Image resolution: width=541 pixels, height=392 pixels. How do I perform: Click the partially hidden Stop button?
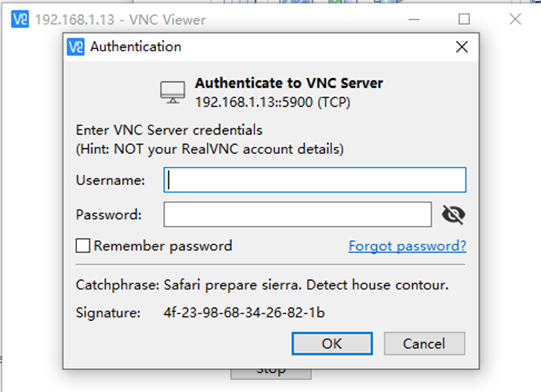point(271,374)
